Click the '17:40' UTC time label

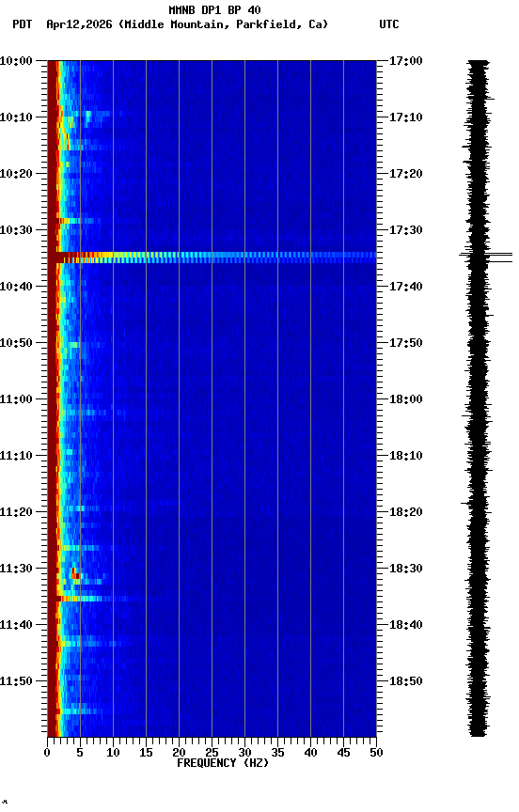[x=405, y=287]
